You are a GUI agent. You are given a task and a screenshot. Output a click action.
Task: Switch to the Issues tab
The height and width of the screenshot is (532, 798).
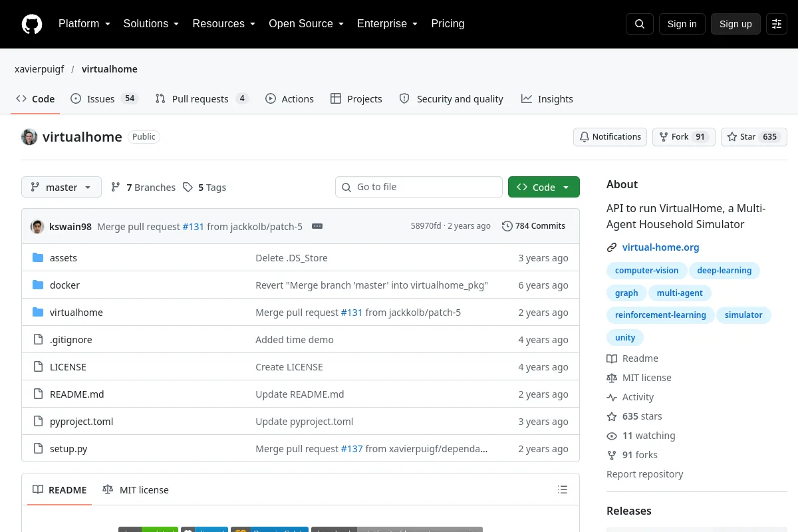[x=104, y=99]
